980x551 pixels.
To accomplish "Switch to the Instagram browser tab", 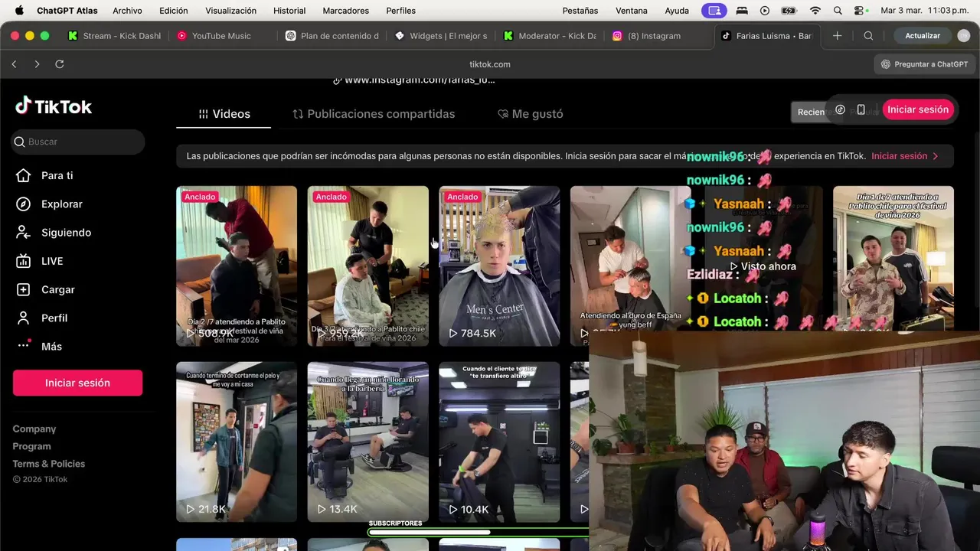I will (660, 36).
